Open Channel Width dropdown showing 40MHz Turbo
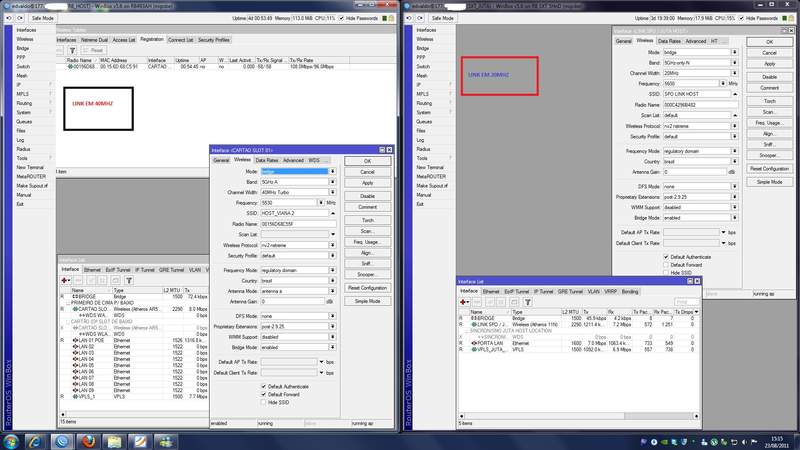800x450 pixels. point(332,192)
